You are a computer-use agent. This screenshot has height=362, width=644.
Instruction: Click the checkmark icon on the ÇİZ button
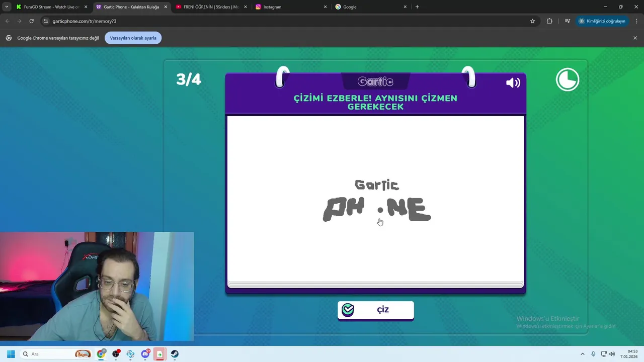point(348,310)
